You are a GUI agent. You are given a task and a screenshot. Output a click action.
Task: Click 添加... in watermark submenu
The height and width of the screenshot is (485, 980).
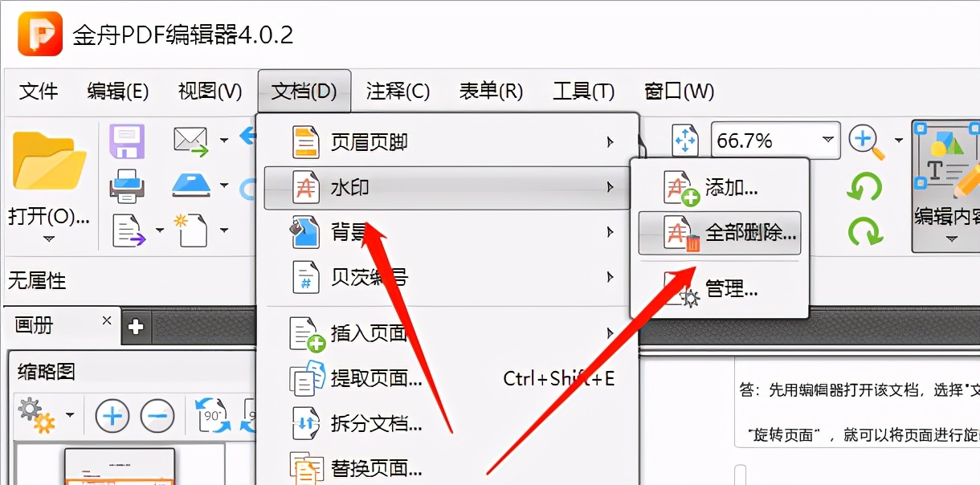pyautogui.click(x=719, y=188)
